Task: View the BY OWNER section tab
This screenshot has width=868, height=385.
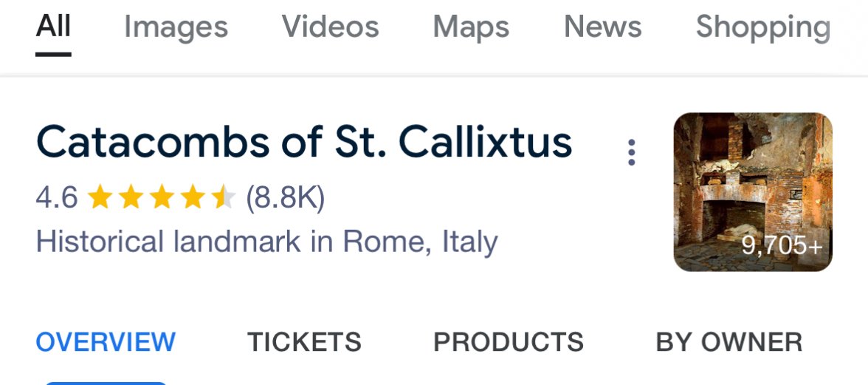Action: pos(728,342)
